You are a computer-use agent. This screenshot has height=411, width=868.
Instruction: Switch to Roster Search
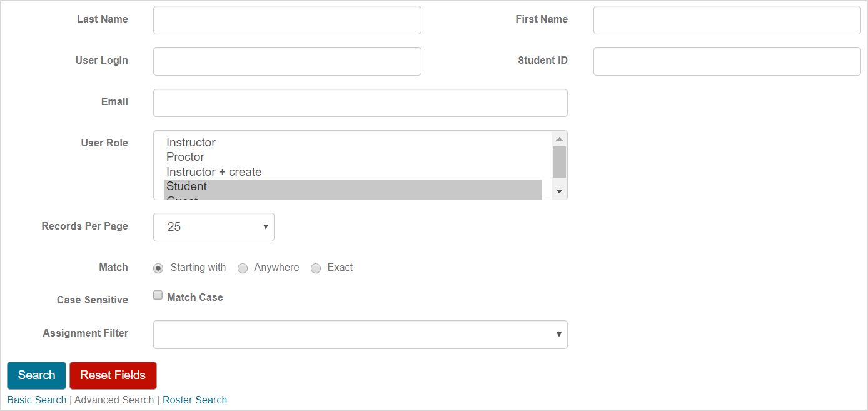tap(194, 400)
